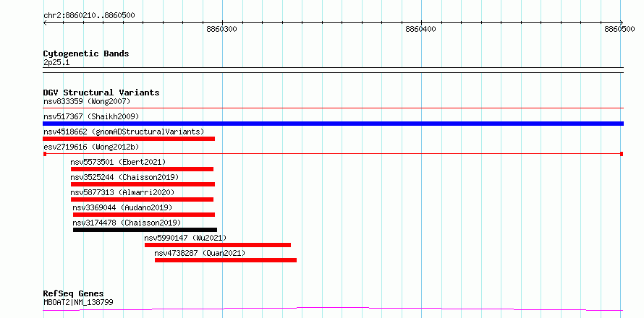
Task: Click the 8860300 ruler position label
Action: pyautogui.click(x=222, y=29)
